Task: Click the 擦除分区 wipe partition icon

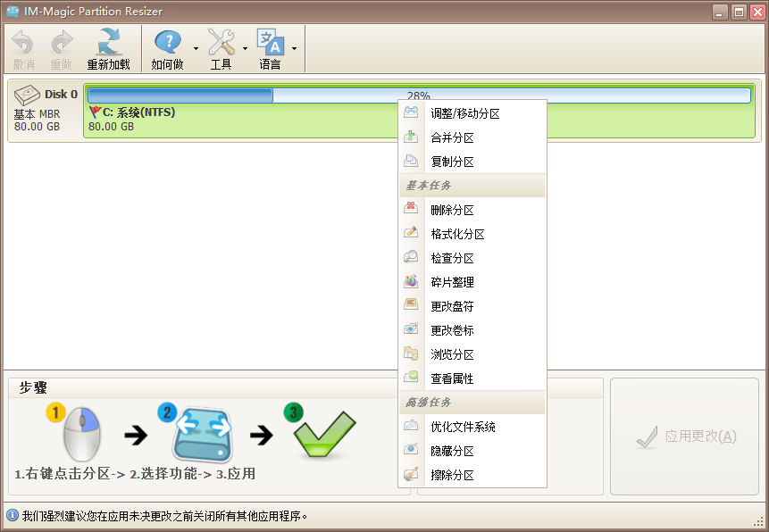Action: tap(411, 474)
